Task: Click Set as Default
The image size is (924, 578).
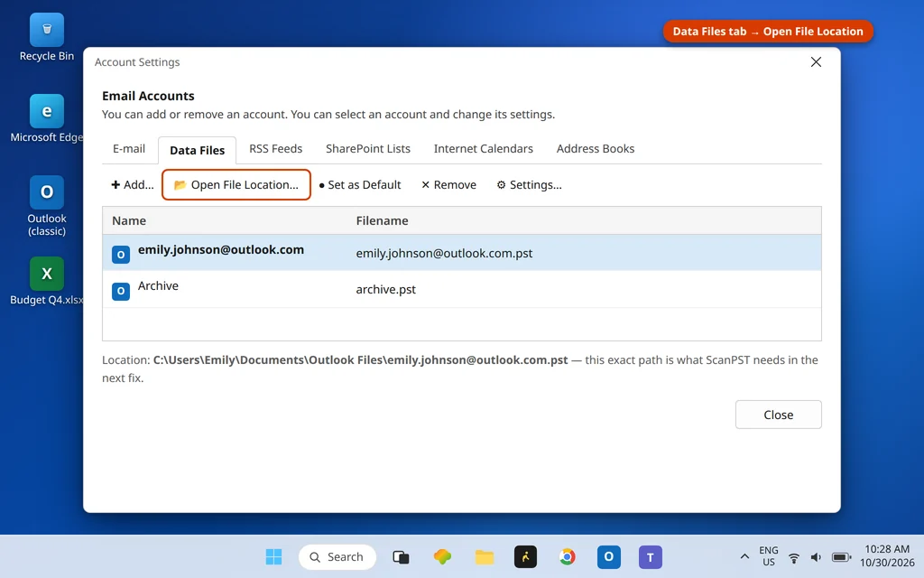Action: point(359,184)
